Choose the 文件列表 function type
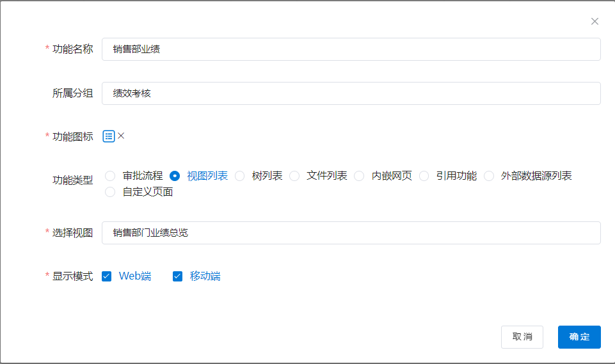615x364 pixels. [x=294, y=176]
